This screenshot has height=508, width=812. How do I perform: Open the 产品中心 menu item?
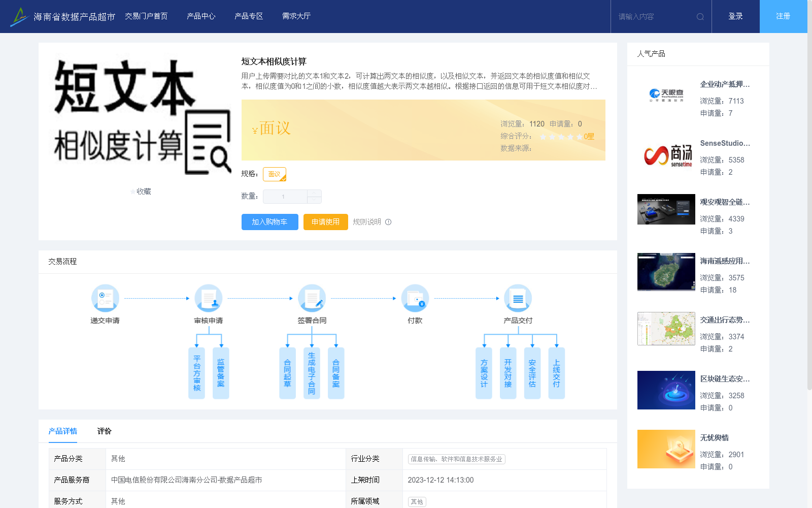pyautogui.click(x=201, y=16)
